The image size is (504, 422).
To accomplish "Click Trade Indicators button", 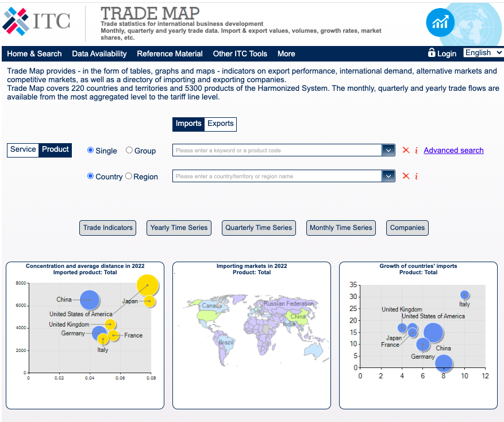I will point(107,228).
